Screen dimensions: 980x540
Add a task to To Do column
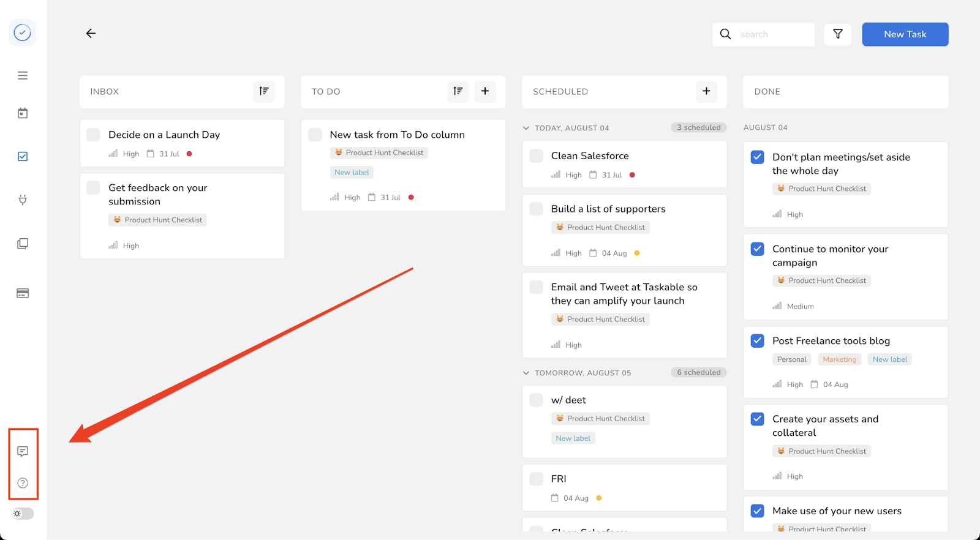tap(485, 91)
